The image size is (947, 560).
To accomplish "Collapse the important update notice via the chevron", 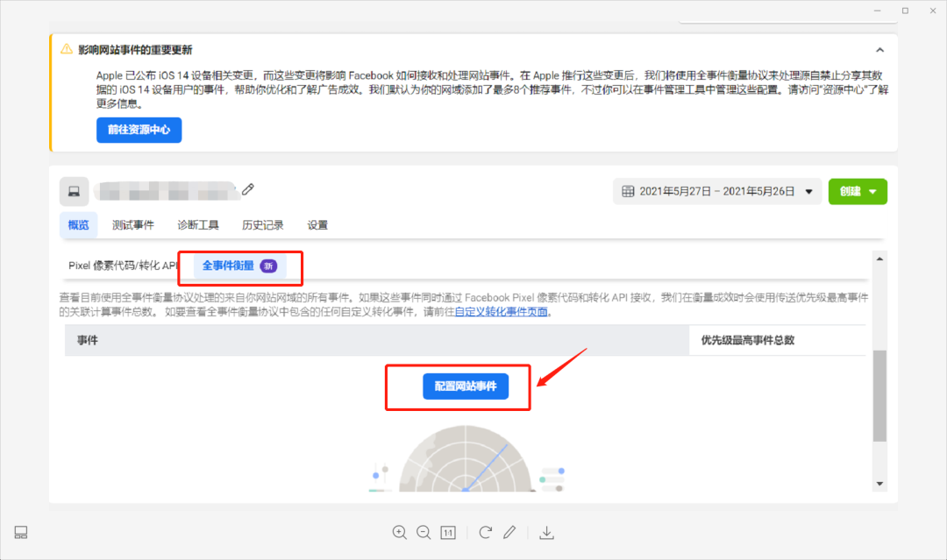I will click(x=881, y=50).
